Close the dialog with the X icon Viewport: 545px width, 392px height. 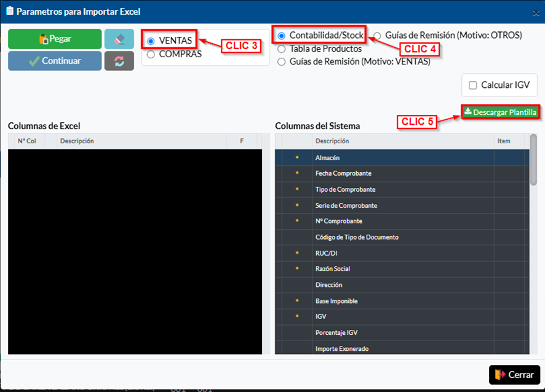(x=535, y=12)
